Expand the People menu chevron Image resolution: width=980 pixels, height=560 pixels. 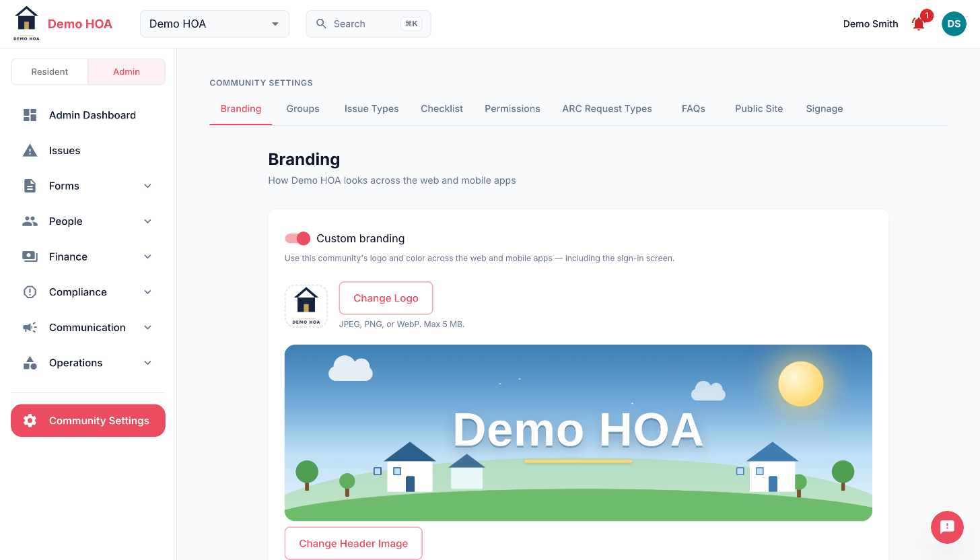point(148,221)
